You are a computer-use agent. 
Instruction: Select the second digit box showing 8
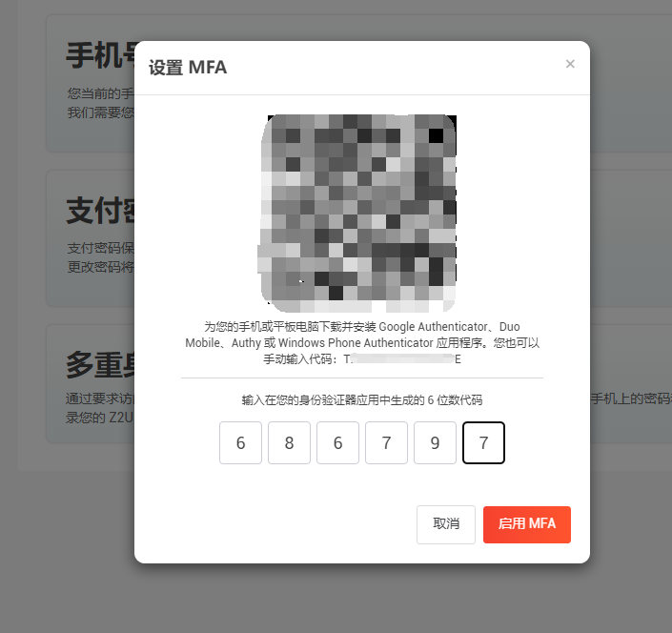[x=289, y=442]
